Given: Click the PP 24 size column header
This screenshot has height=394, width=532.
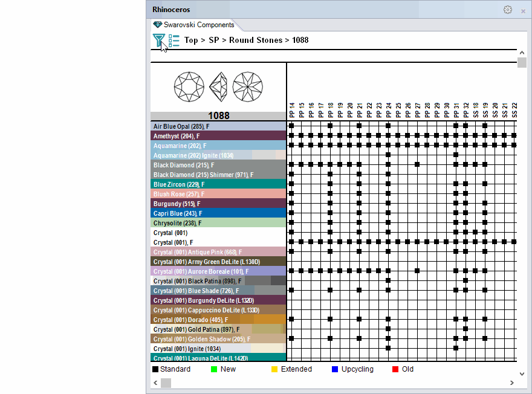Looking at the screenshot, I should click(389, 110).
